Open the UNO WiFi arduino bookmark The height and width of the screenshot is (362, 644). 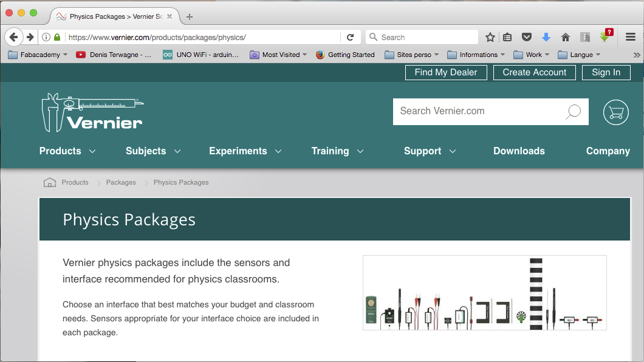(201, 55)
